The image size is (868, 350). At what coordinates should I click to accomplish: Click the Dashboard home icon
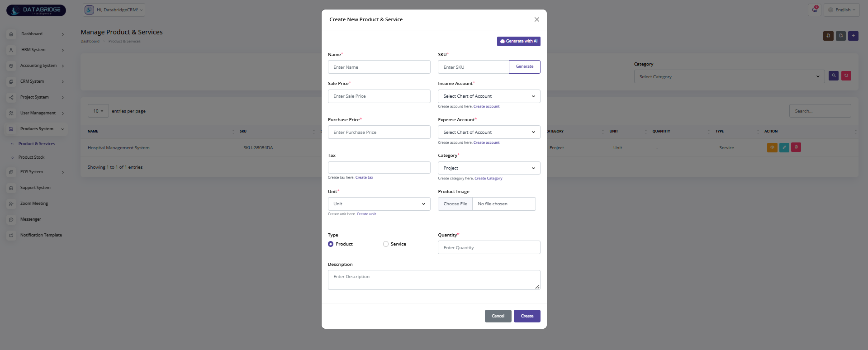pyautogui.click(x=11, y=34)
